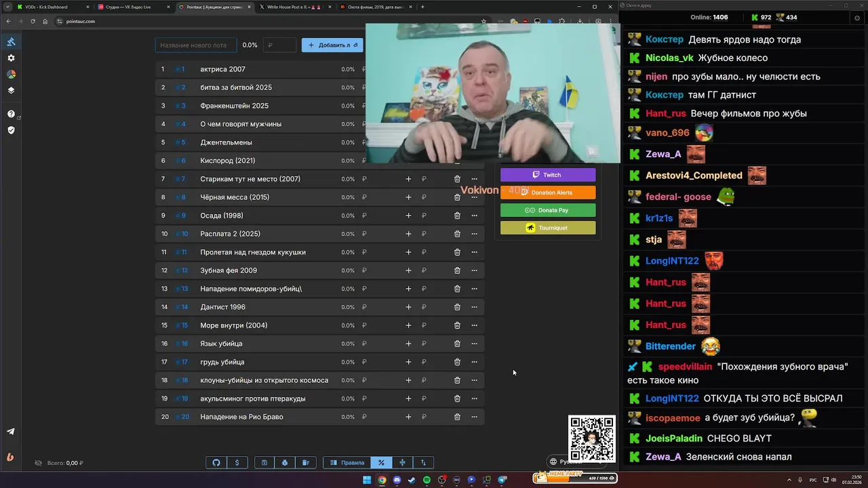Reload the pointauc.com page
Viewport: 868px width, 488px height.
coord(33,21)
